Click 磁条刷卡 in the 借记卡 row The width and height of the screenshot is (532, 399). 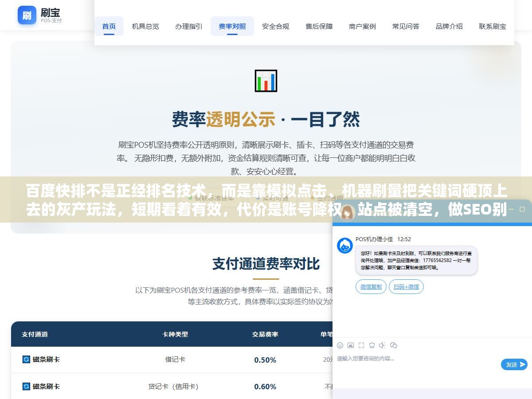[46, 360]
